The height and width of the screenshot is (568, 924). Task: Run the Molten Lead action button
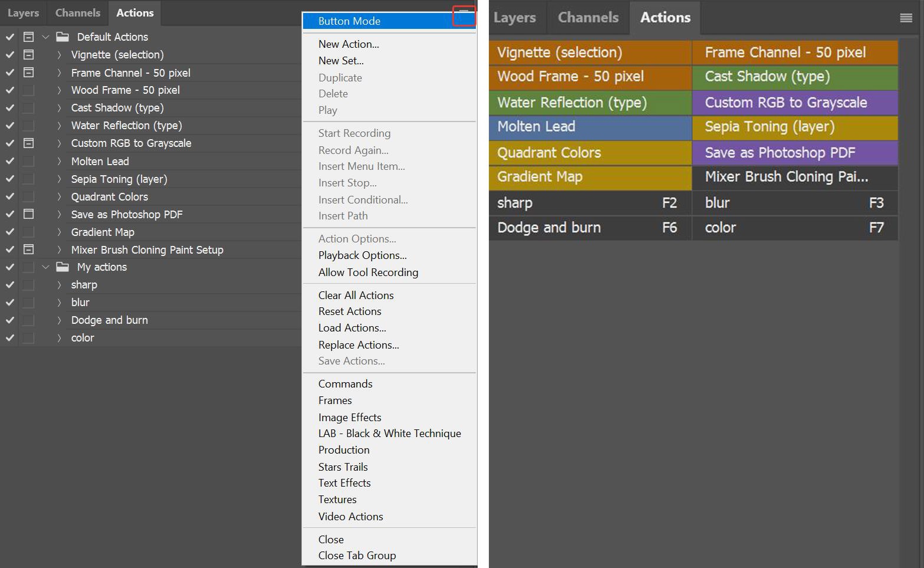pos(590,127)
